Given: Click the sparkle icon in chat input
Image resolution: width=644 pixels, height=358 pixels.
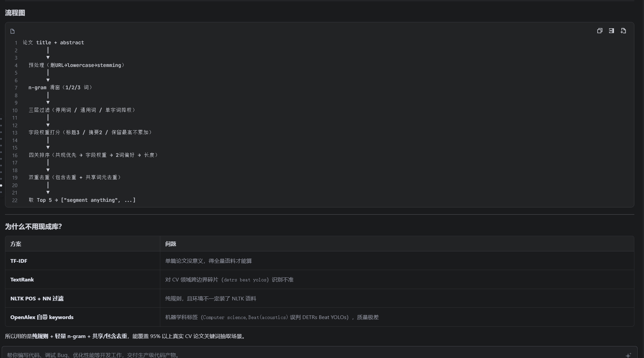Looking at the screenshot, I should point(628,355).
